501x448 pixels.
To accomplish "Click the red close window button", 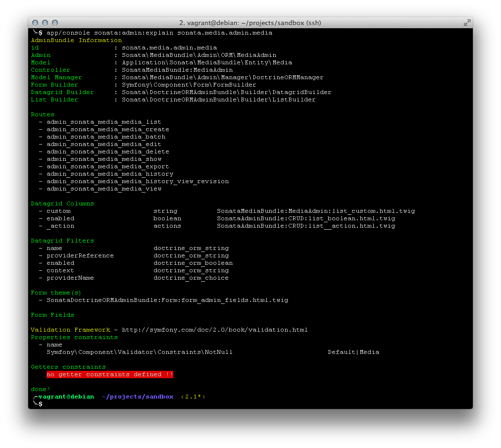I will [36, 23].
